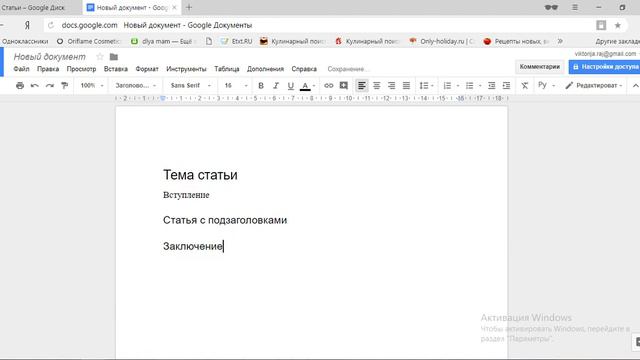The height and width of the screenshot is (360, 640).
Task: Bookmark page with star icon
Action: [x=618, y=25]
